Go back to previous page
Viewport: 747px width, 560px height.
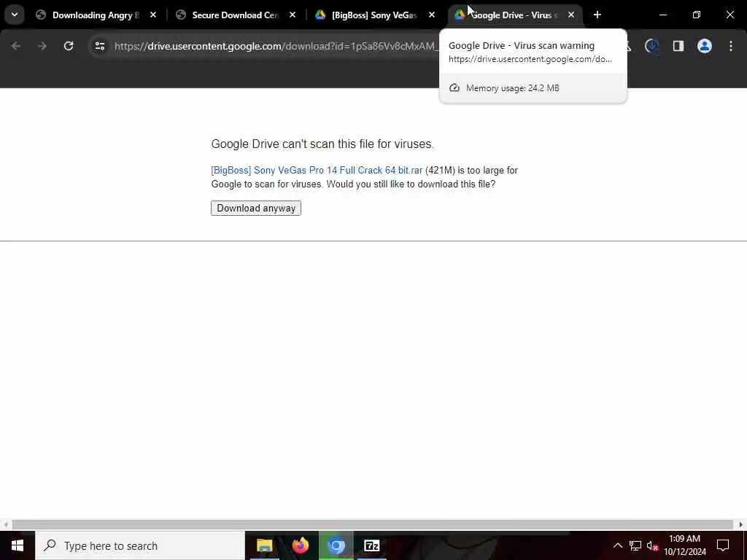coord(16,46)
